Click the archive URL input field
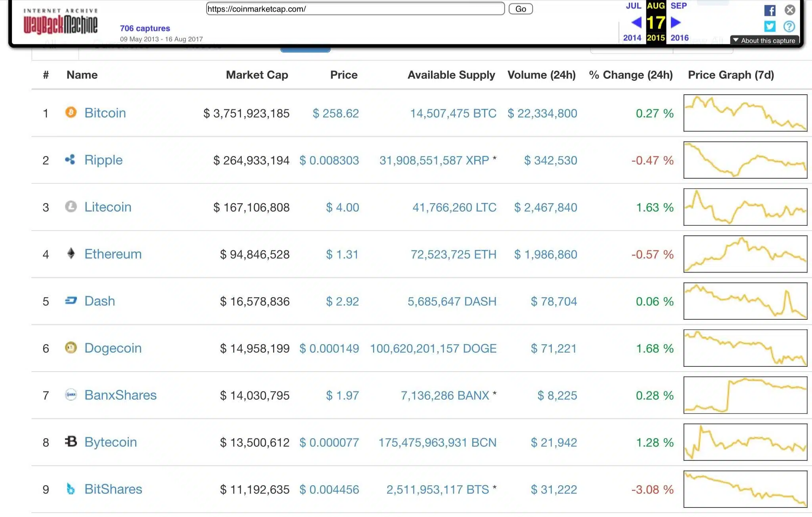The image size is (812, 517). 355,9
